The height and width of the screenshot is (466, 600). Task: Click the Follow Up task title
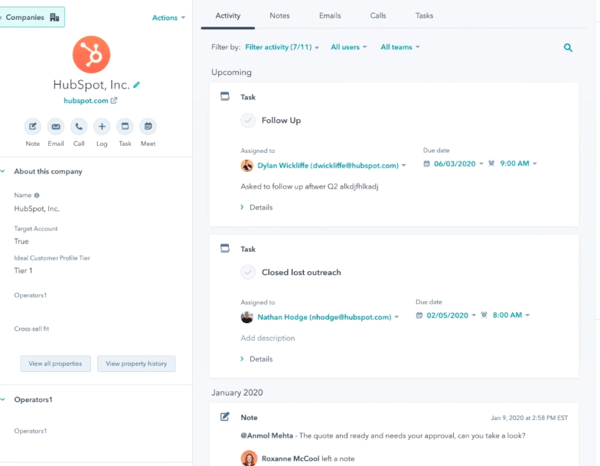point(281,121)
